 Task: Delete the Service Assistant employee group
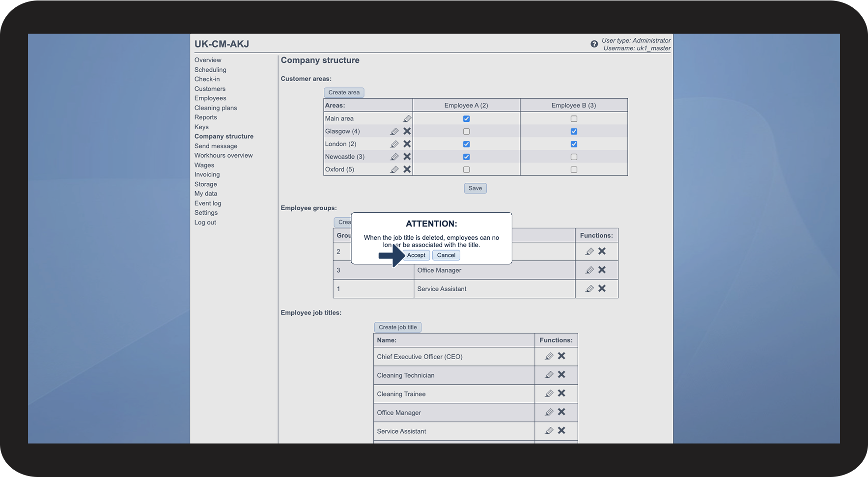(x=602, y=288)
